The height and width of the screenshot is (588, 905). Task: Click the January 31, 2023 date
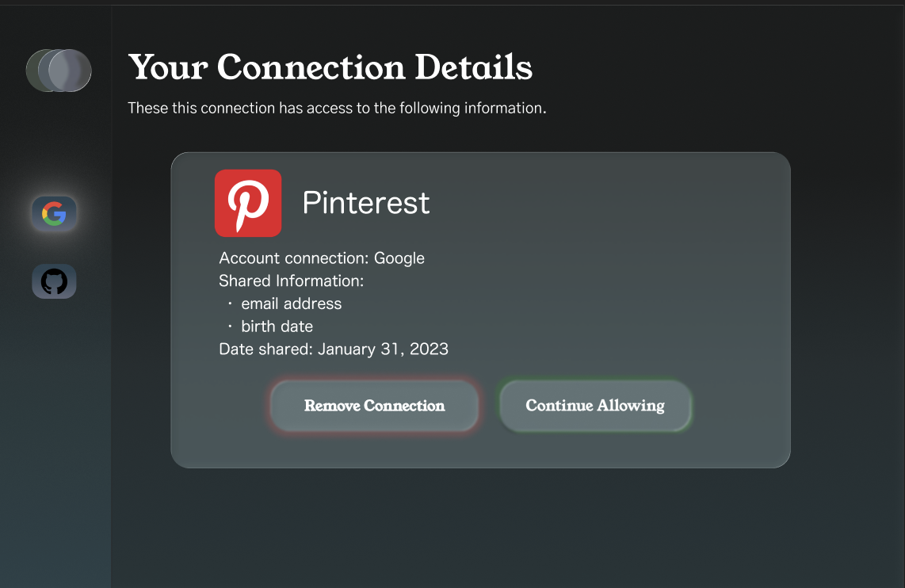[x=384, y=349]
